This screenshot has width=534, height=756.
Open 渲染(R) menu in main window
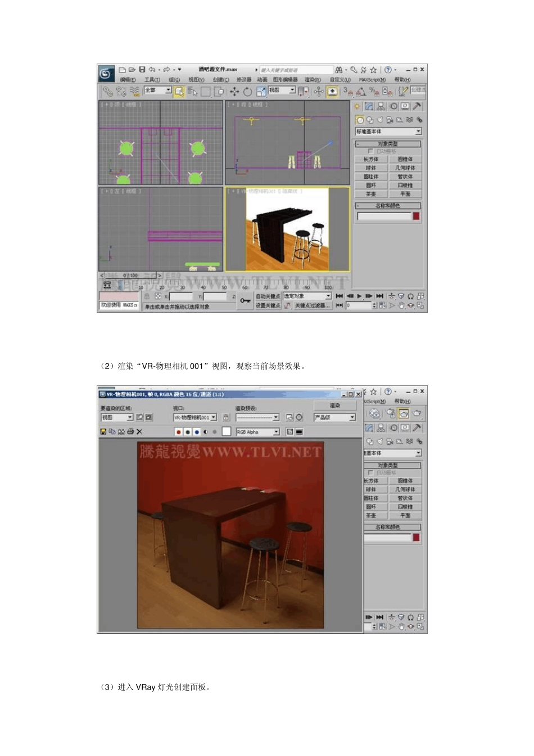click(313, 80)
